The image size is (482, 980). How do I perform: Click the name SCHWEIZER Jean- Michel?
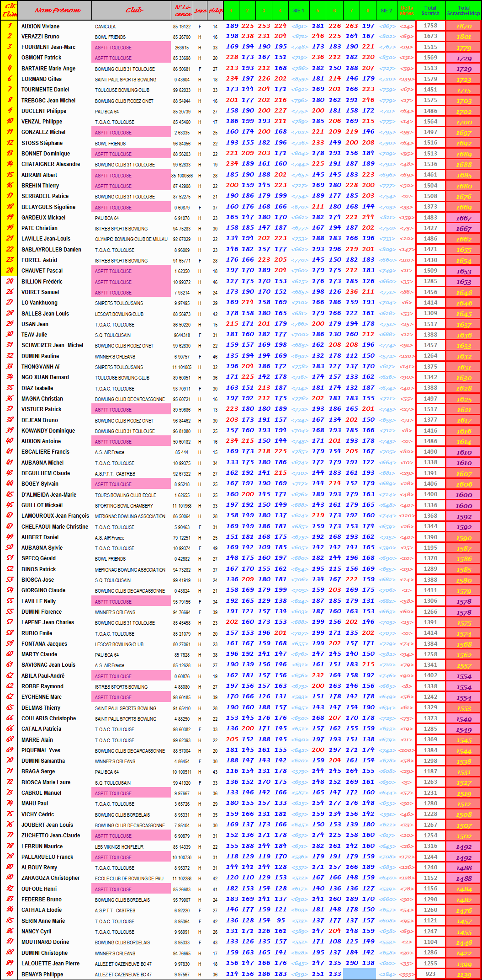point(53,345)
